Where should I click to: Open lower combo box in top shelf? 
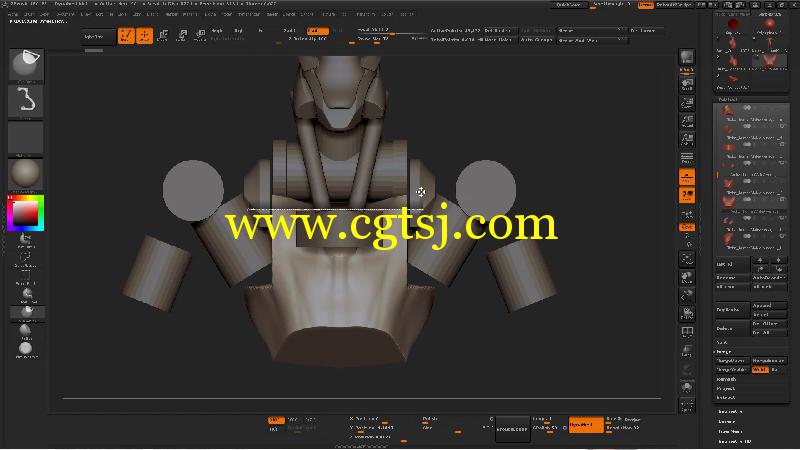[592, 40]
